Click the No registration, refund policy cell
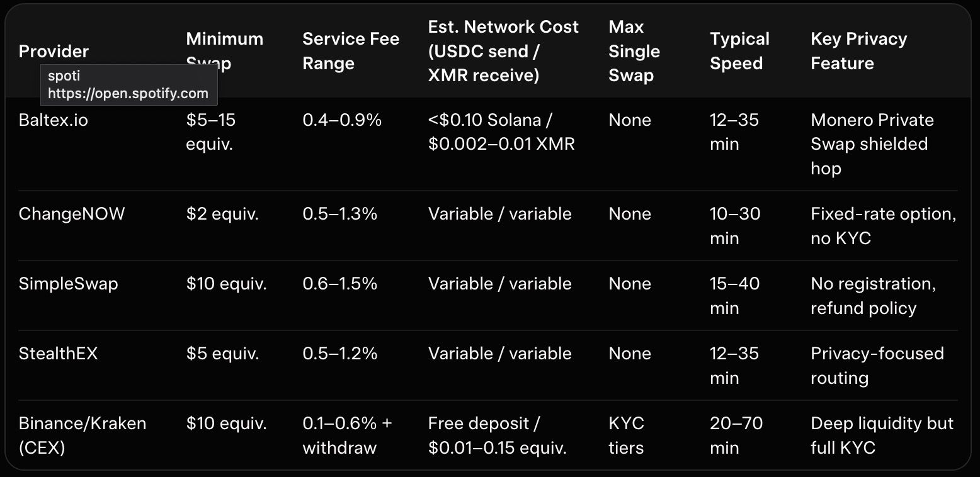Image resolution: width=980 pixels, height=477 pixels. tap(873, 295)
